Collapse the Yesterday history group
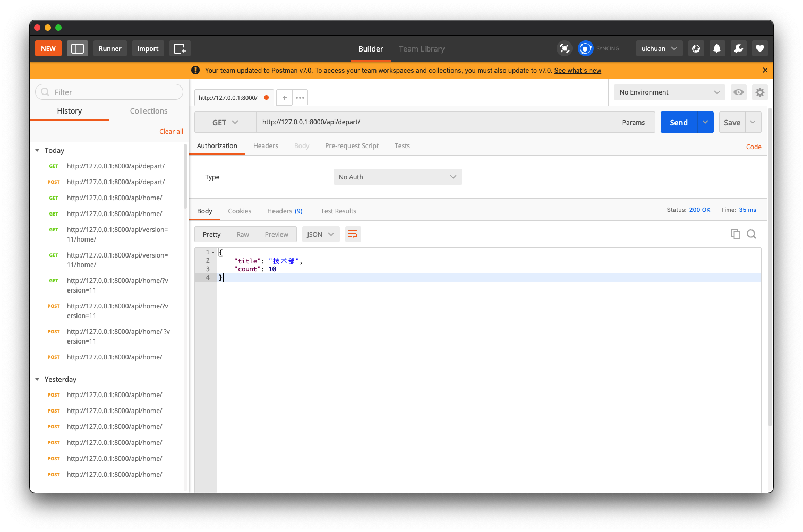This screenshot has height=532, width=803. 37,380
